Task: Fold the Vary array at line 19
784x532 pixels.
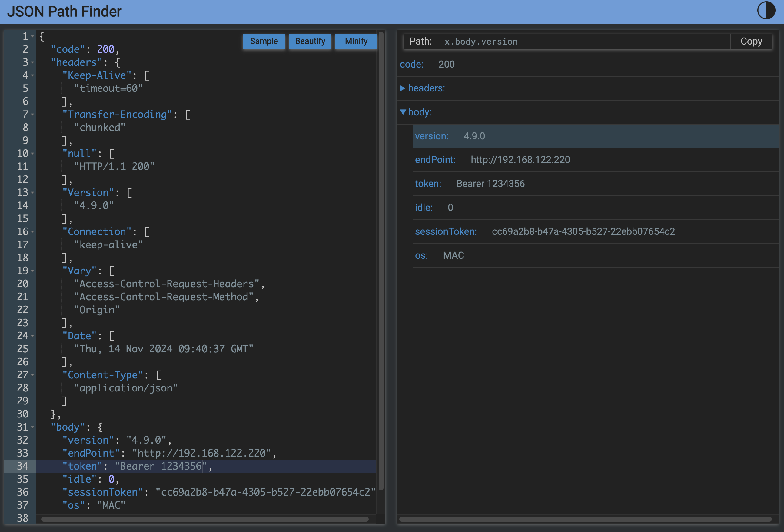Action: point(33,271)
